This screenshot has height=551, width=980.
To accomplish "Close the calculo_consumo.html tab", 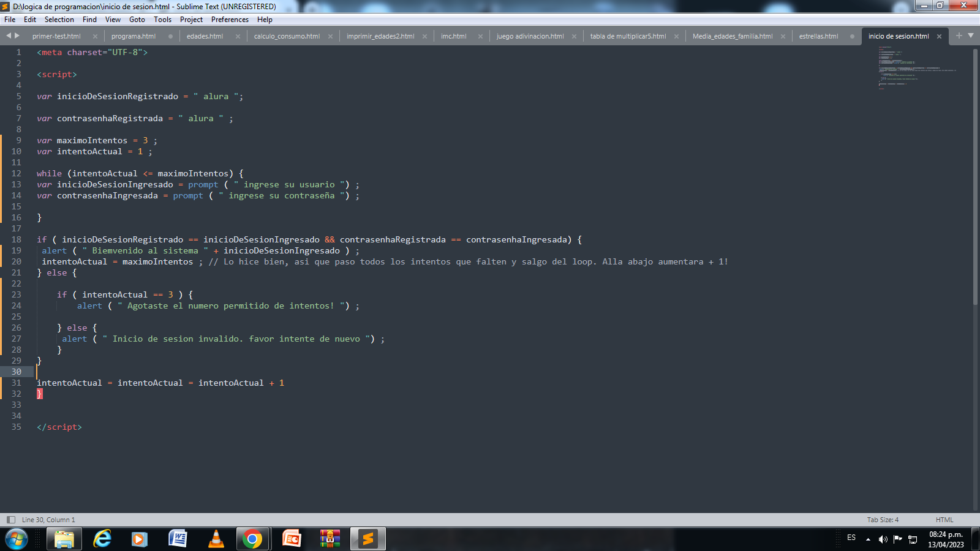I will [330, 36].
